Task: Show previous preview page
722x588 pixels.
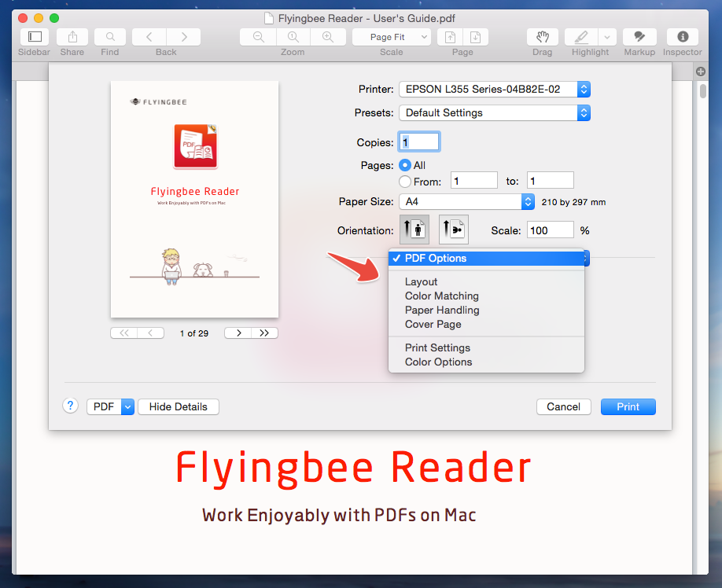Action: pos(150,333)
